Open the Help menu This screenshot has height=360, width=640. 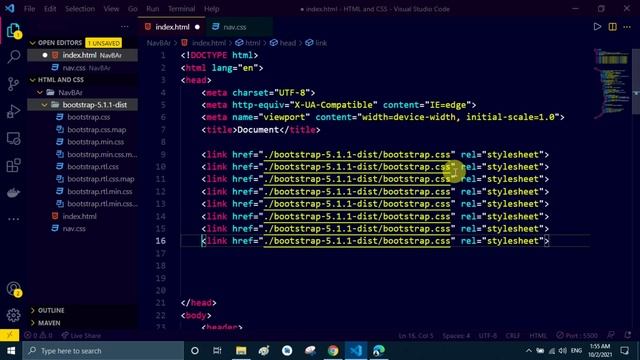tap(211, 9)
